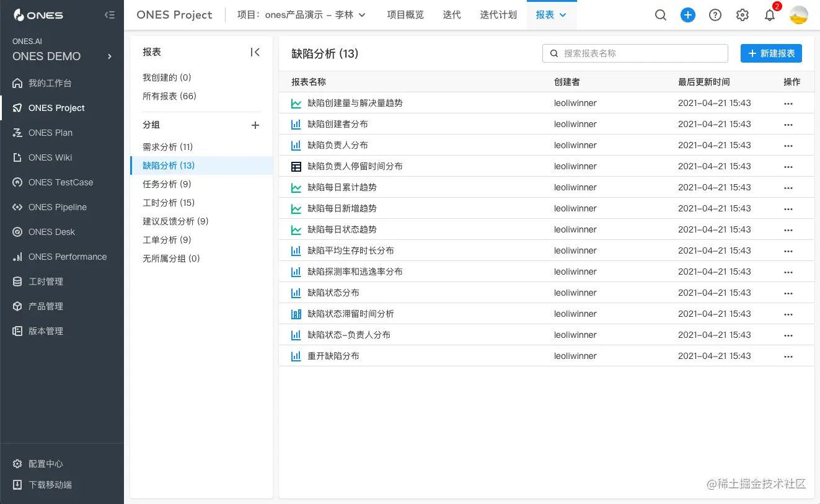Click the notification bell with red badge

click(x=770, y=15)
